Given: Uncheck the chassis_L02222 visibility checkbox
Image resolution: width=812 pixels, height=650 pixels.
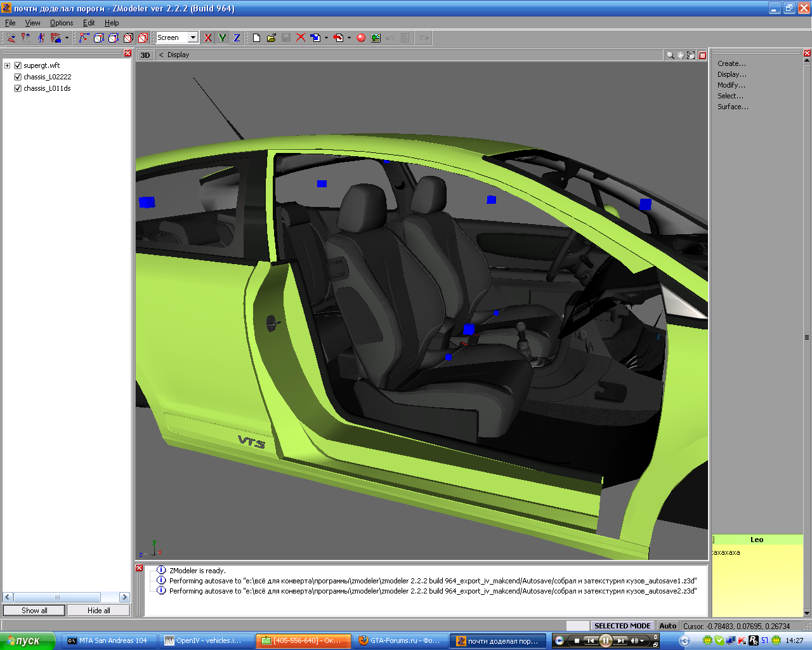Looking at the screenshot, I should point(18,77).
